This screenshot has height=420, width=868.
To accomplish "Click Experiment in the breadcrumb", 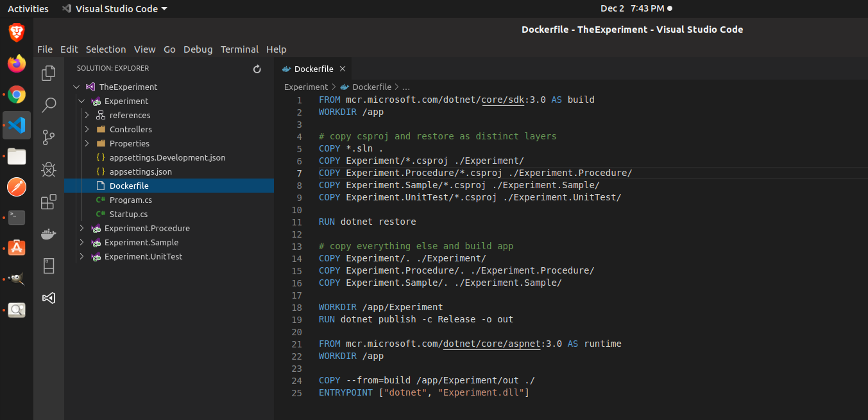I will click(x=306, y=87).
